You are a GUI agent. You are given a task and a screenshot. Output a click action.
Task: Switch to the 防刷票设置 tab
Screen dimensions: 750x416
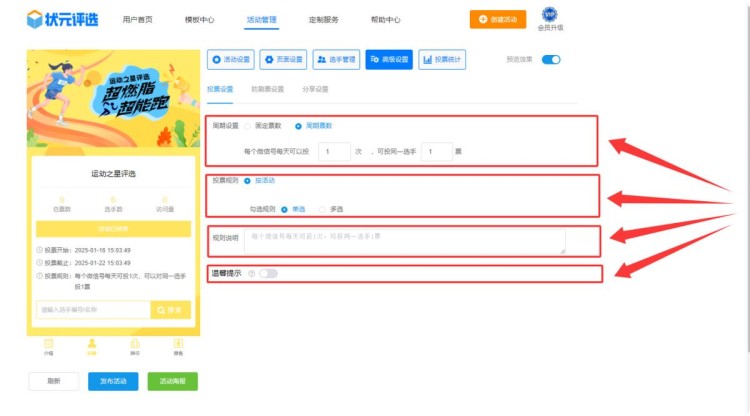(267, 89)
